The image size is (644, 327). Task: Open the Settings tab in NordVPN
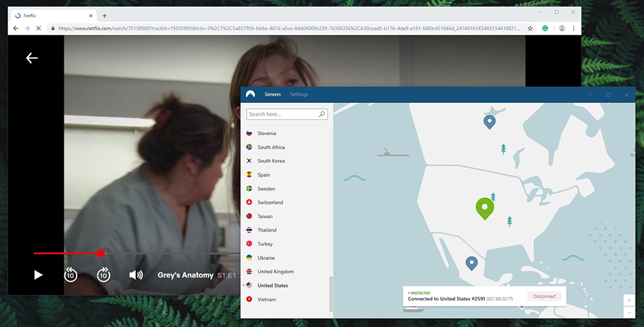click(x=299, y=95)
